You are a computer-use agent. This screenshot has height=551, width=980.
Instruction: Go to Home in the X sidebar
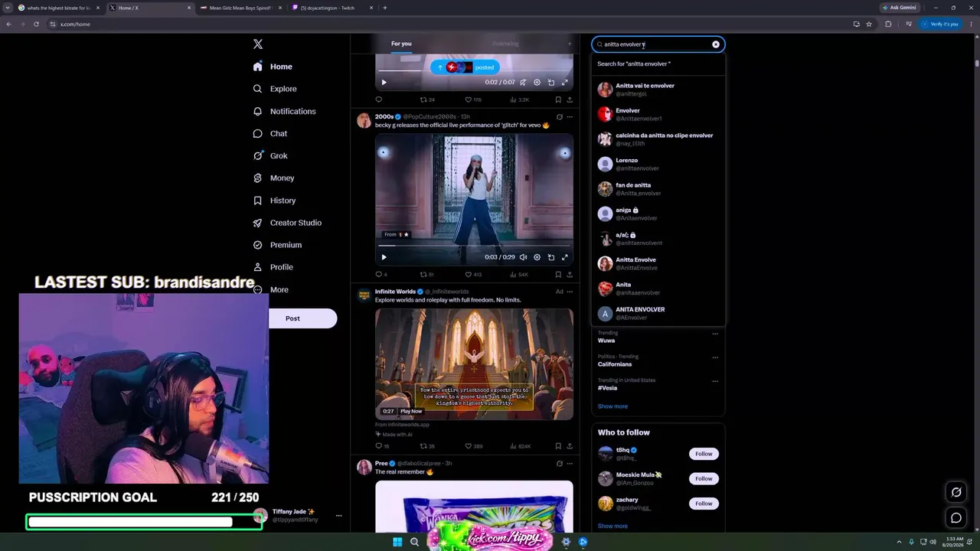click(273, 67)
